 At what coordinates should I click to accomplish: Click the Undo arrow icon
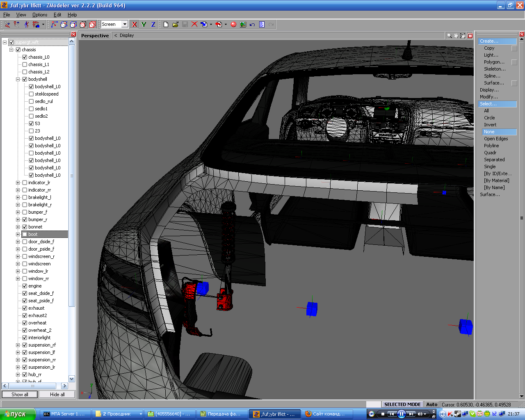(x=252, y=25)
